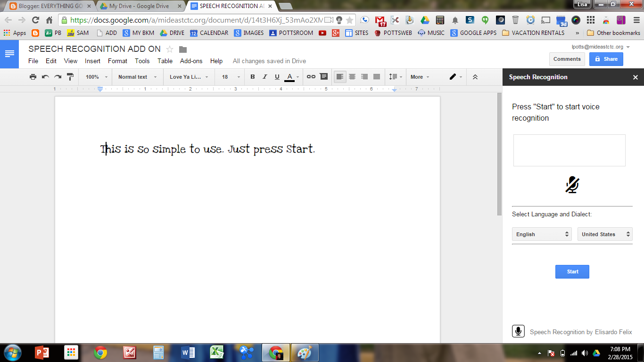Open the editing mode pencil dropdown
The height and width of the screenshot is (362, 644).
click(x=456, y=77)
